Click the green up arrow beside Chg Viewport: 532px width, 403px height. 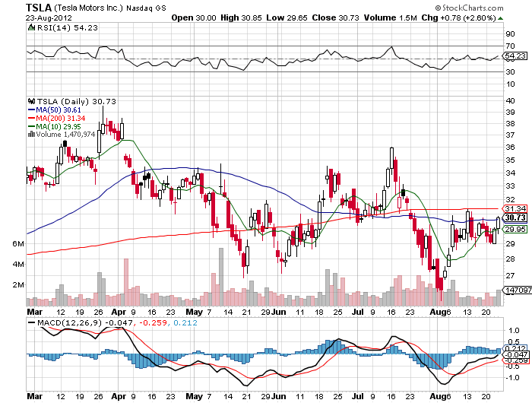tap(500, 18)
